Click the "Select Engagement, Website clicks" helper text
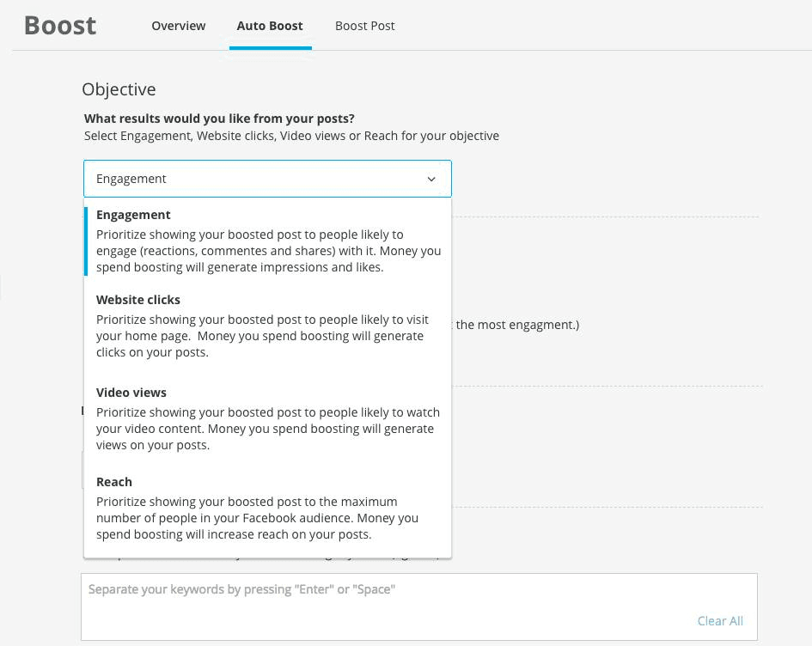This screenshot has width=812, height=646. pos(291,136)
